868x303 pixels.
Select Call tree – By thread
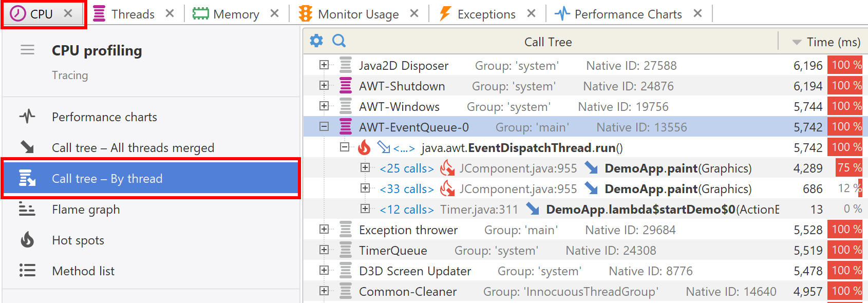click(151, 179)
